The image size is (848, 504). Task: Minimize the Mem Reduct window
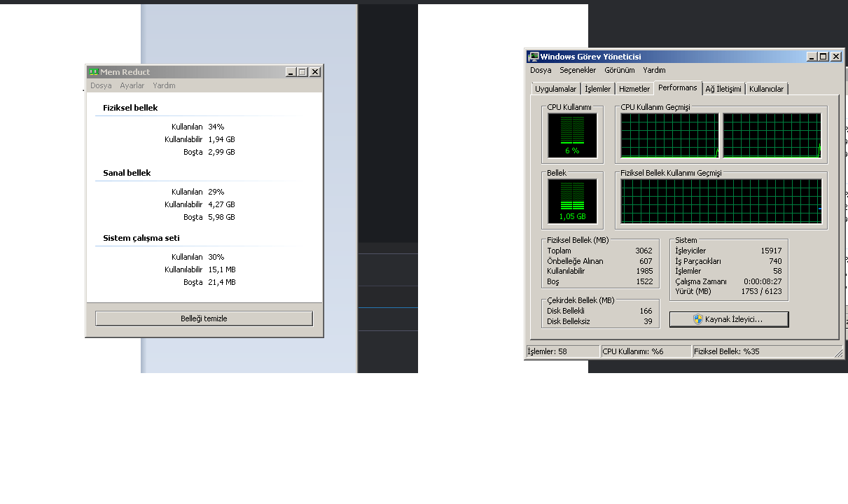click(x=291, y=72)
